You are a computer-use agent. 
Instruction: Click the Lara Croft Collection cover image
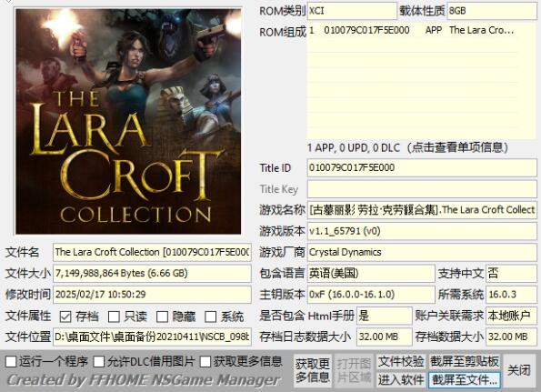tap(128, 122)
